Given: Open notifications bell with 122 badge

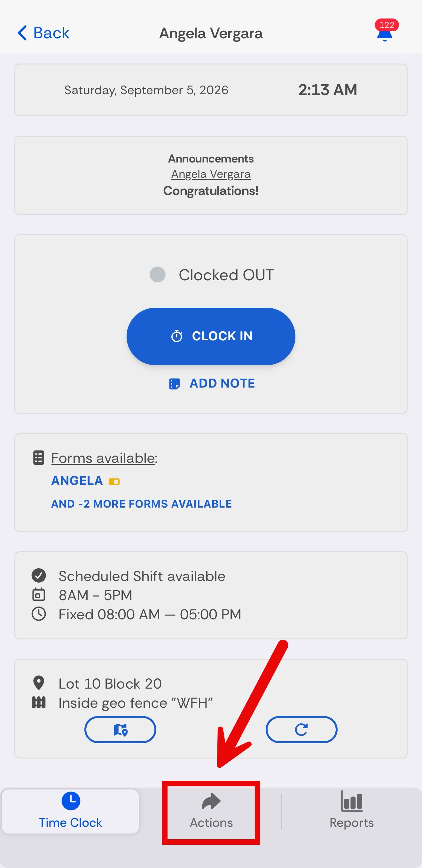Looking at the screenshot, I should (386, 30).
